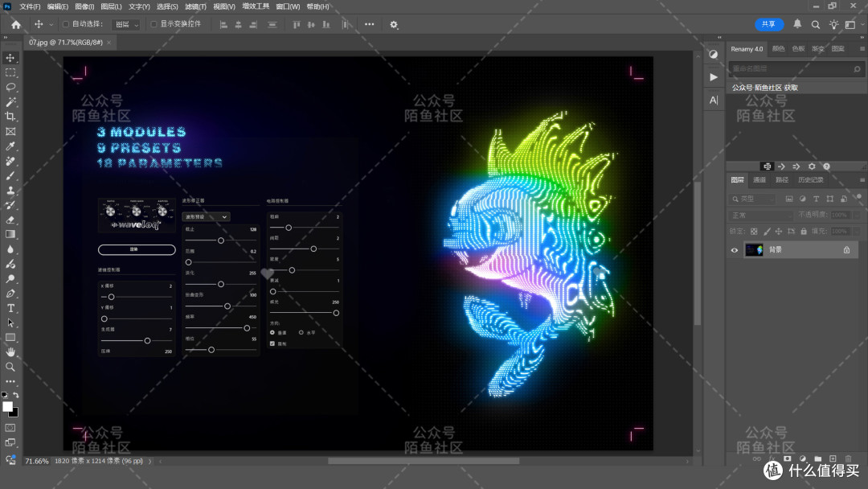Switch to the 历史记录 tab
Image resolution: width=868 pixels, height=489 pixels.
pyautogui.click(x=810, y=180)
